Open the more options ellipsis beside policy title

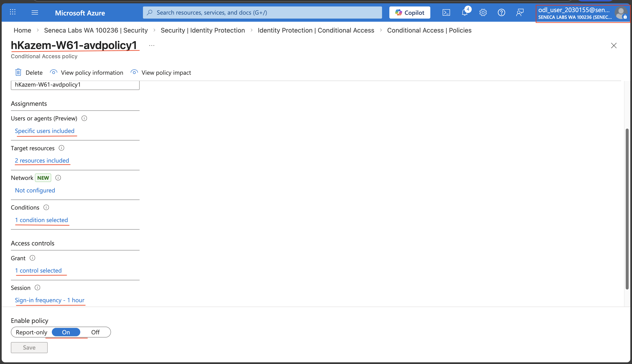(152, 45)
